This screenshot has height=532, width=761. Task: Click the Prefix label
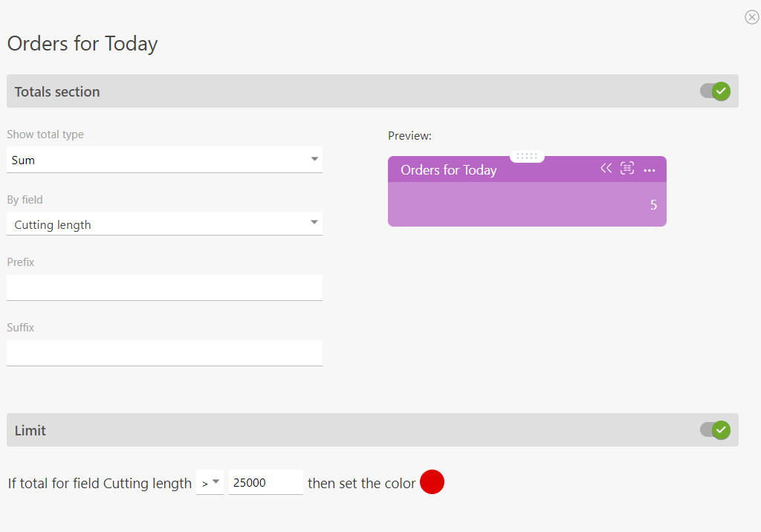tap(20, 262)
